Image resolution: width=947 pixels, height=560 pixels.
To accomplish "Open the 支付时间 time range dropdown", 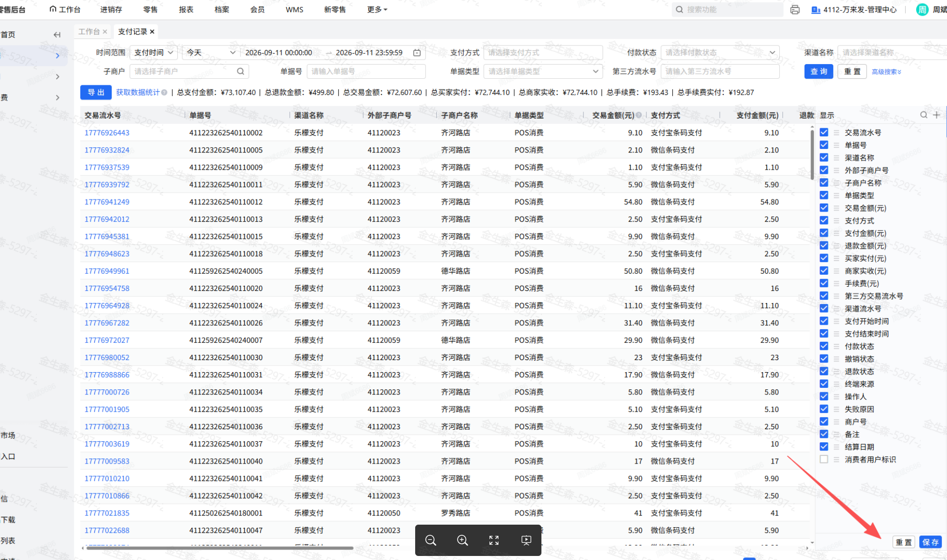I will [x=154, y=53].
